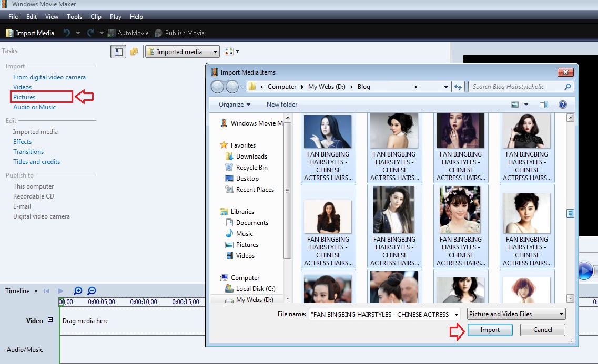Click the Titles and credits link

[37, 161]
